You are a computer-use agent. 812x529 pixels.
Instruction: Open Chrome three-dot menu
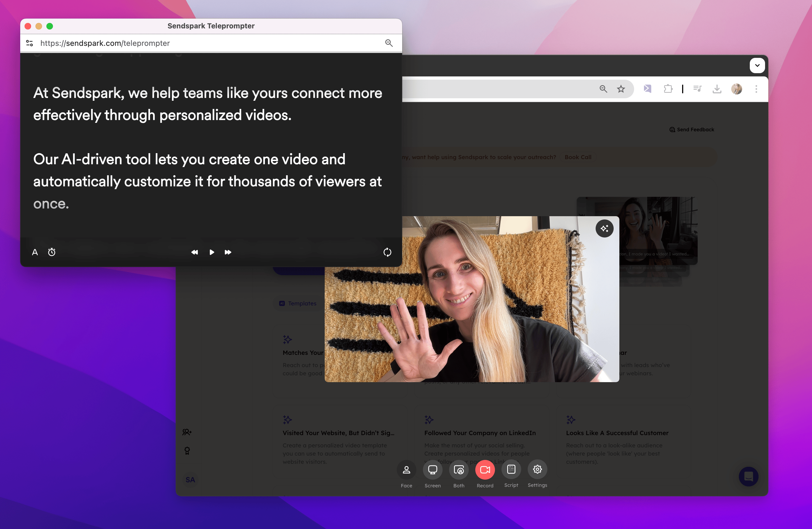coord(756,89)
